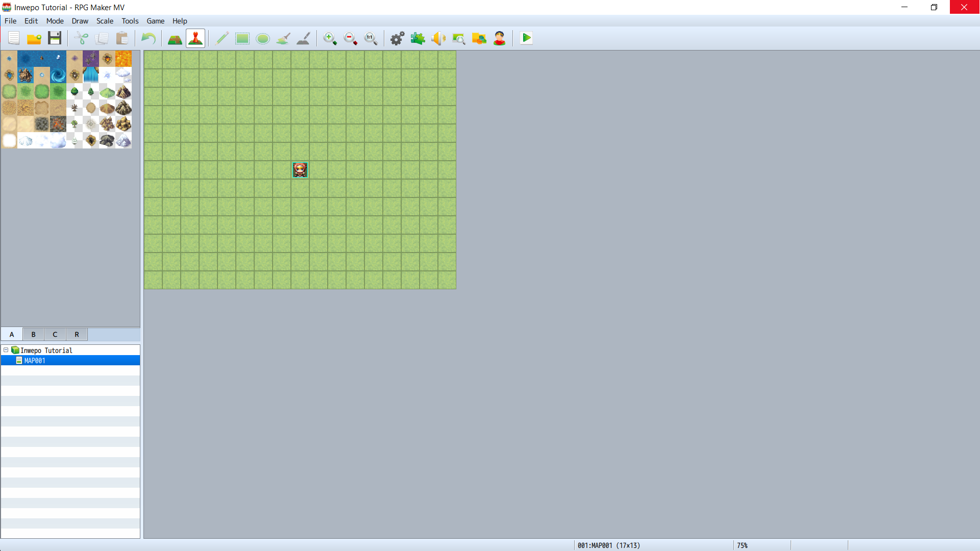980x551 pixels.
Task: Switch to Map editing mode icon
Action: coord(175,39)
